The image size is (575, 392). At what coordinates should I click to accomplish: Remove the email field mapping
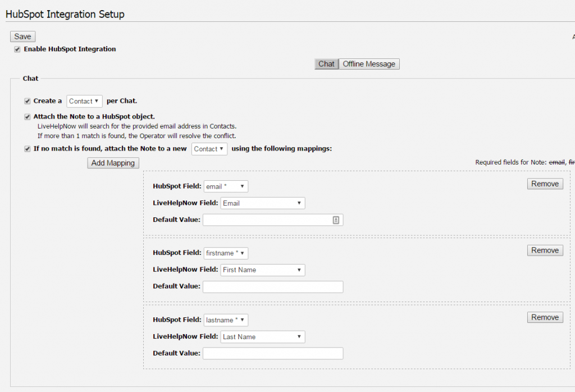pos(545,184)
